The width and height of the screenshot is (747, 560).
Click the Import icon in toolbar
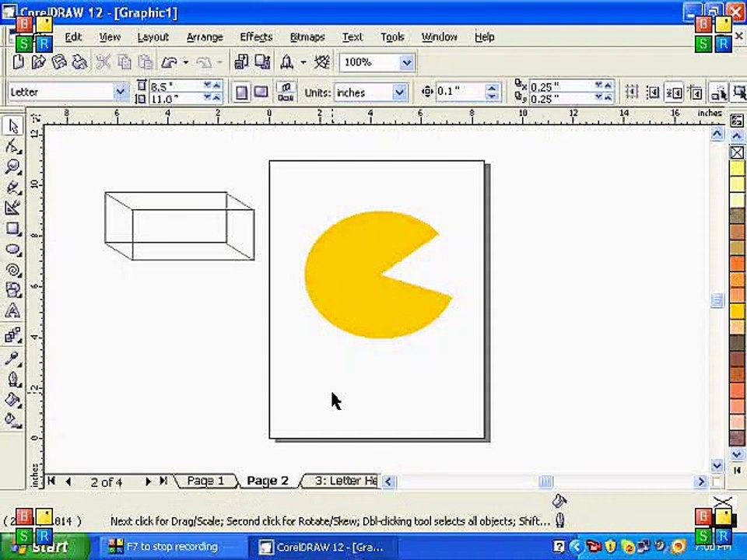pos(241,62)
